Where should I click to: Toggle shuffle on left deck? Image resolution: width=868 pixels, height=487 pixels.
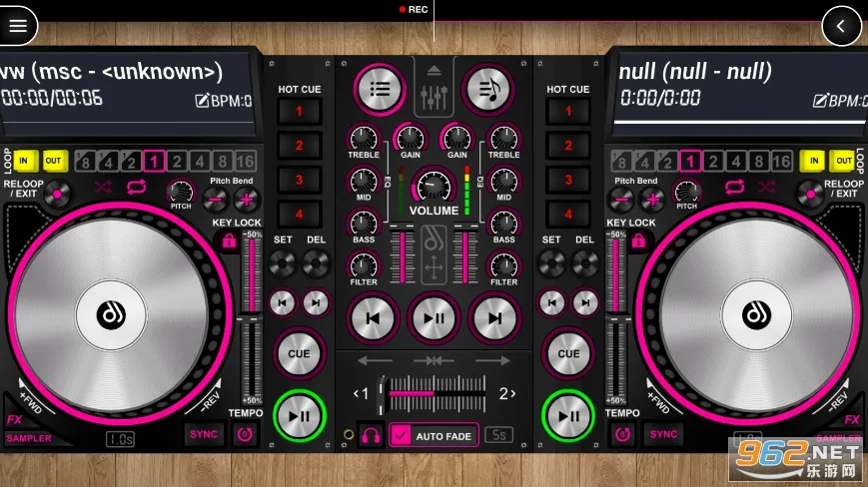coord(103,187)
